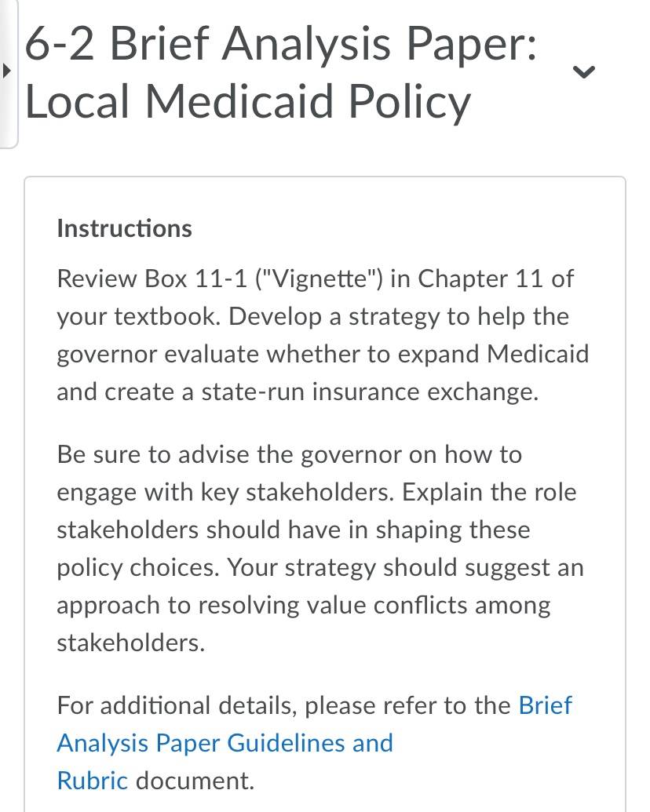
Task: Click the word "Rubric" in the link
Action: (x=93, y=781)
